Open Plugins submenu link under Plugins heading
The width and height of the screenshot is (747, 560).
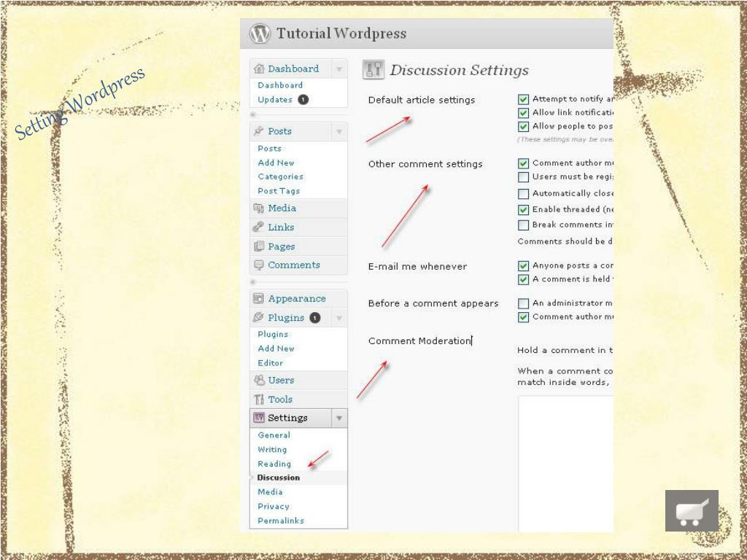(273, 334)
